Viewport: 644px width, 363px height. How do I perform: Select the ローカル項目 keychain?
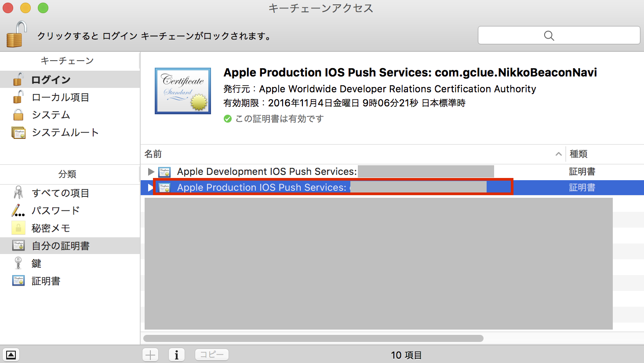pyautogui.click(x=60, y=97)
